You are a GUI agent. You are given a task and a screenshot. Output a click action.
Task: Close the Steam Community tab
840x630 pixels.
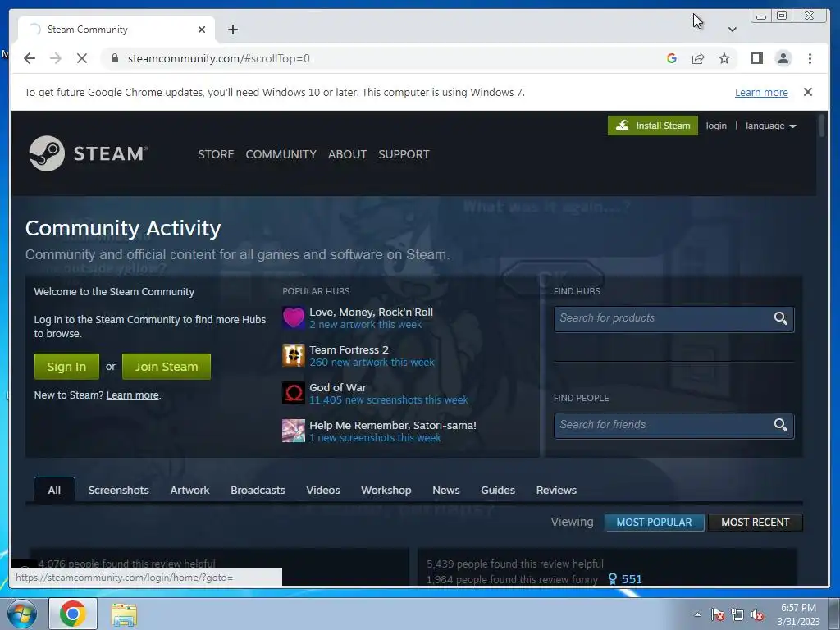pos(202,30)
